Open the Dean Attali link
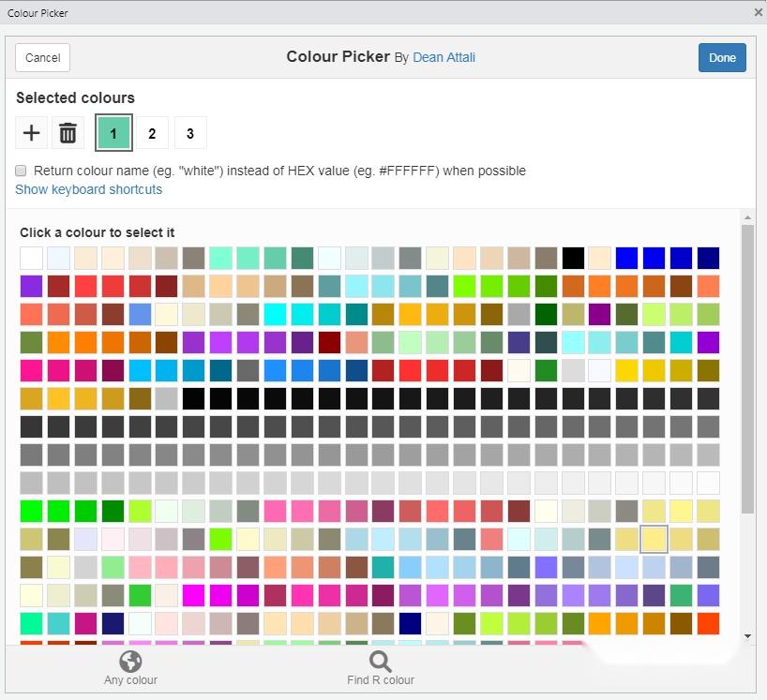 click(444, 56)
